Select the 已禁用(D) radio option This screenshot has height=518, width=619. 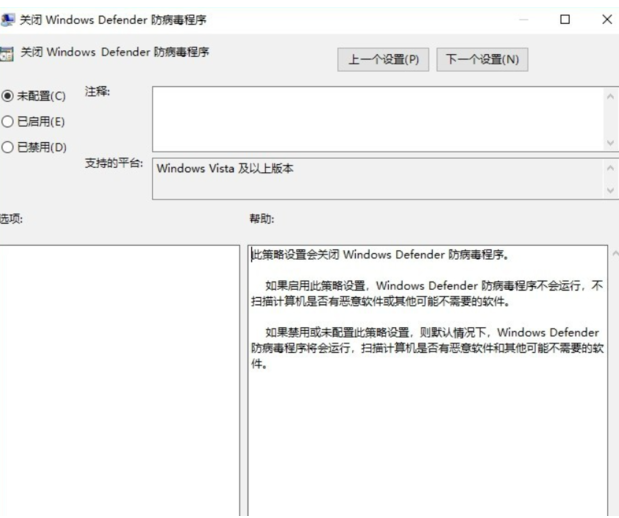pyautogui.click(x=8, y=148)
